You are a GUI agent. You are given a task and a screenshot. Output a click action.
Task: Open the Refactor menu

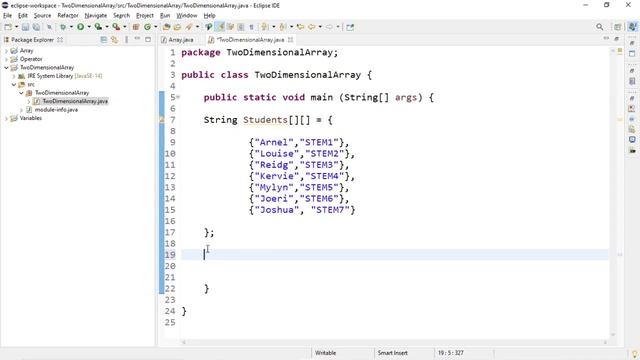pos(68,16)
